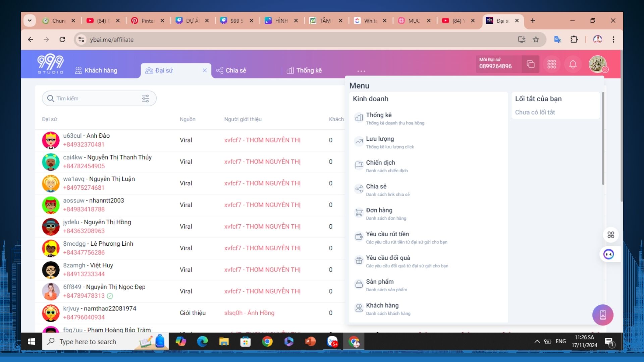Open the chatbot assistant floating icon
Screen dimensions: 644x362
point(608,254)
